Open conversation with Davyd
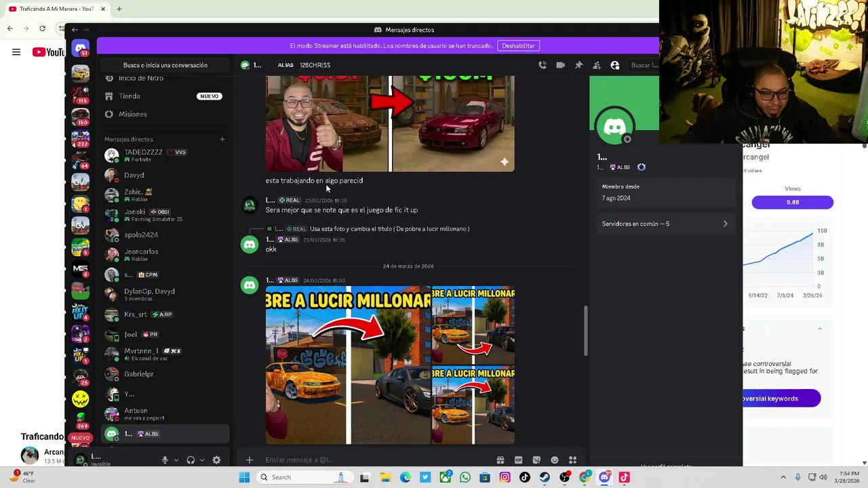Image resolution: width=868 pixels, height=488 pixels. coord(165,175)
